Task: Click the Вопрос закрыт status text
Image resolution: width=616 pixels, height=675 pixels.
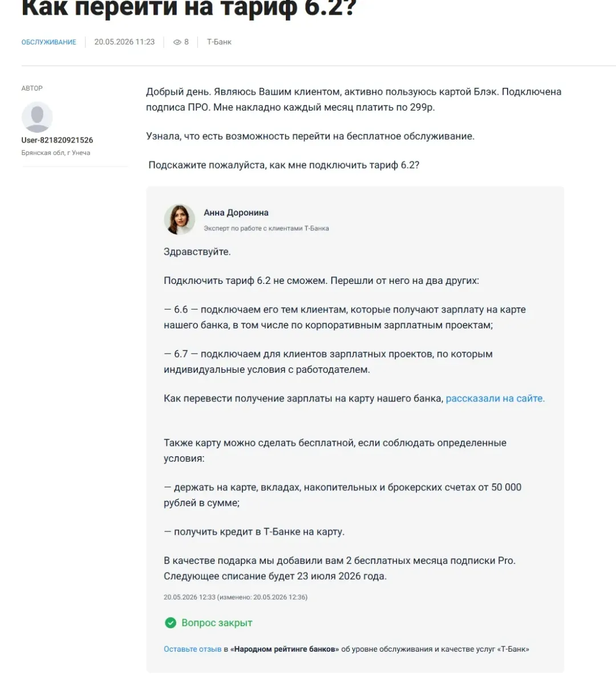Action: point(217,623)
